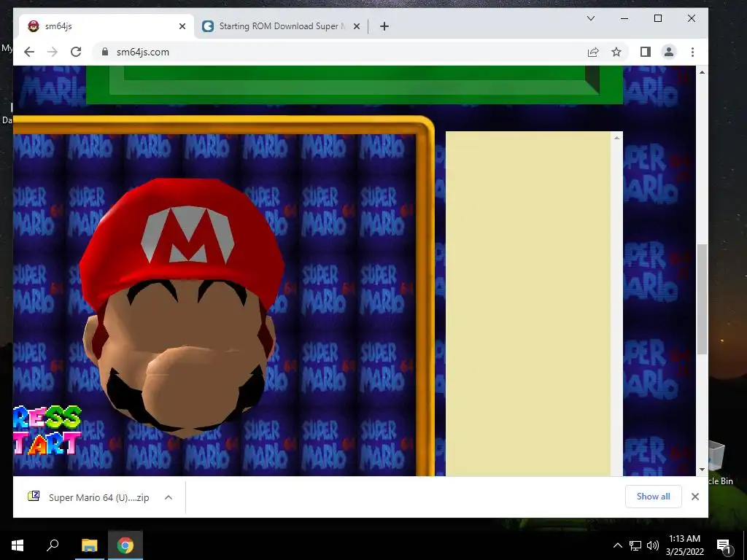Close the sm64js tab

pos(182,26)
